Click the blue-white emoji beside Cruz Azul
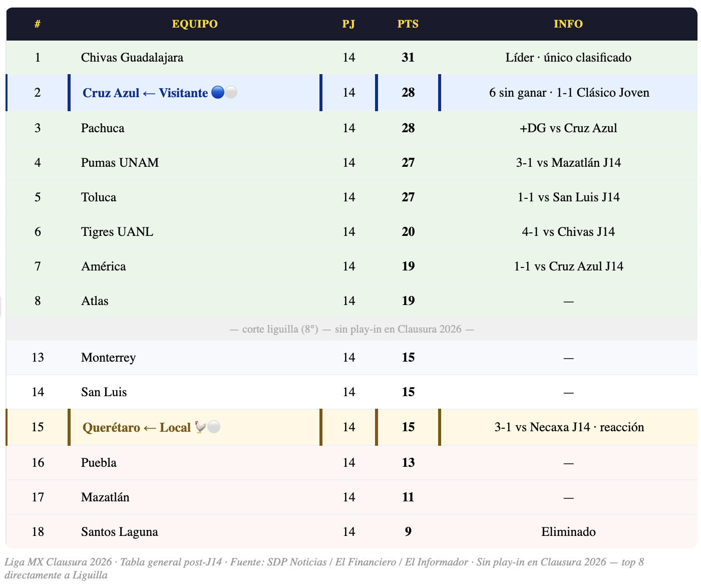The width and height of the screenshot is (701, 588). [224, 93]
